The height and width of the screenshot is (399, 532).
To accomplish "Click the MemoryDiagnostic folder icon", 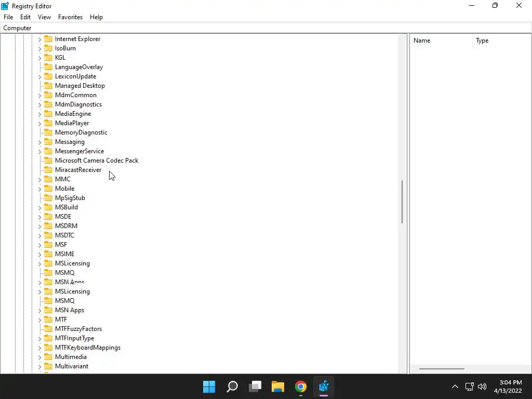I will pos(48,132).
